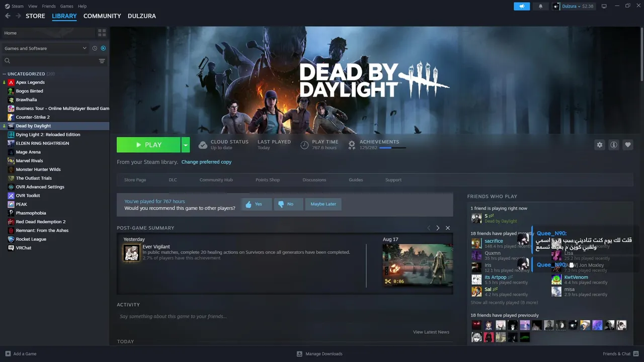The height and width of the screenshot is (362, 644).
Task: Click the Counter-Strike 2 game icon
Action: click(x=11, y=117)
